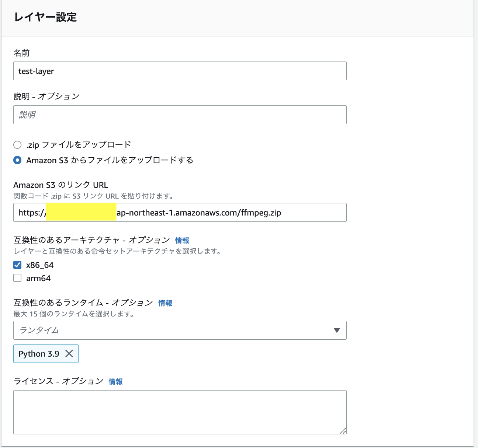Click the arm64 checkbox label text

(39, 278)
